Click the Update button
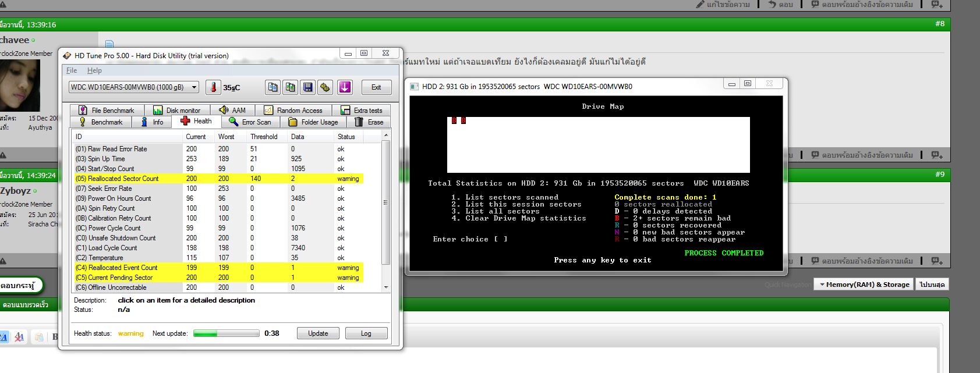This screenshot has height=373, width=980. tap(318, 333)
